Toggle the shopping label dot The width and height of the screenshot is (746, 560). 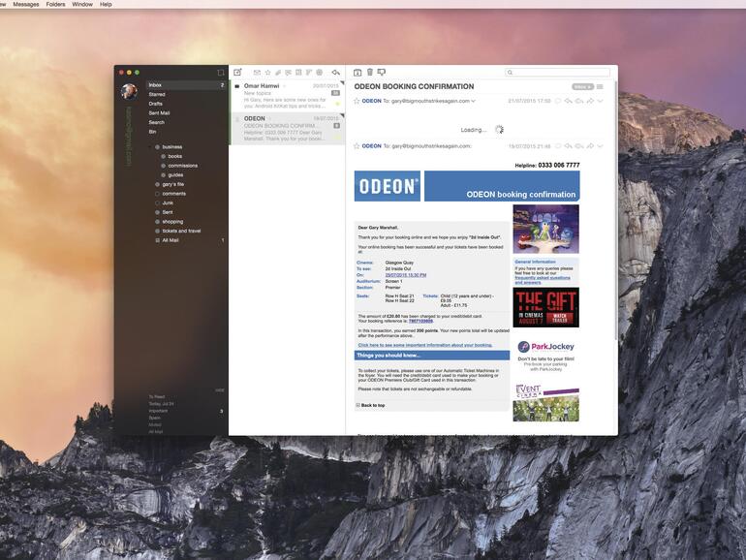(157, 222)
